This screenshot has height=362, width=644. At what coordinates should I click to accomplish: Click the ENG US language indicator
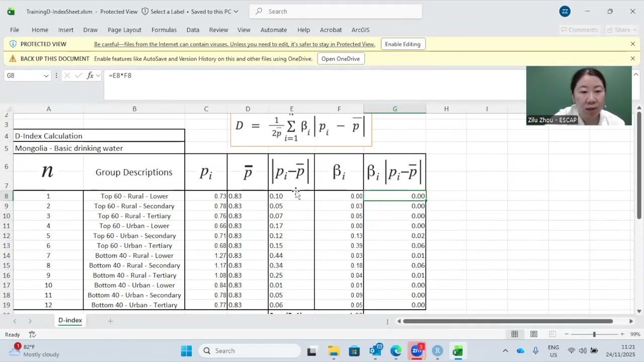pyautogui.click(x=553, y=351)
